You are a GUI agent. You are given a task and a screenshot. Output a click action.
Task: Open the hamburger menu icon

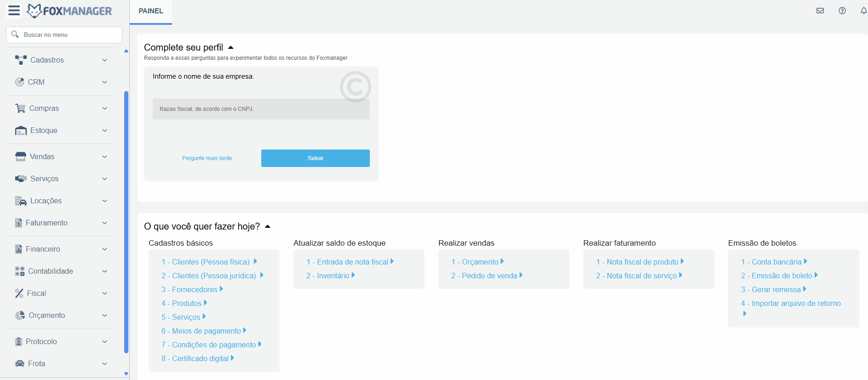point(14,11)
